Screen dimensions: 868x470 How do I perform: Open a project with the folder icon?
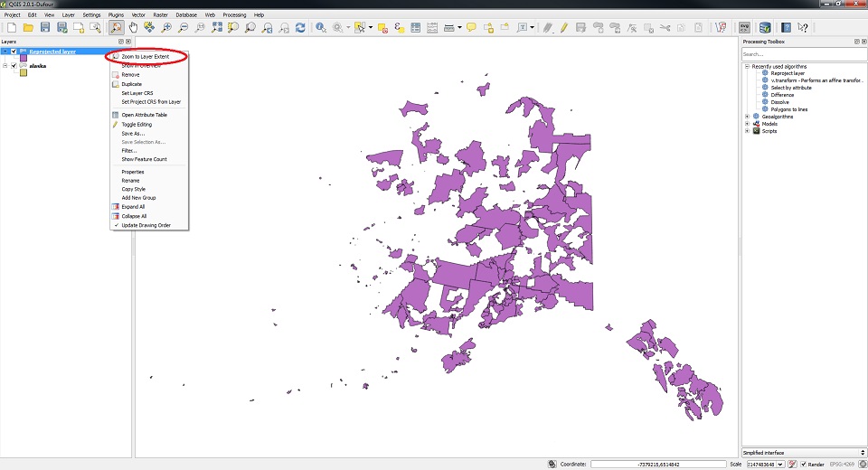pos(28,27)
